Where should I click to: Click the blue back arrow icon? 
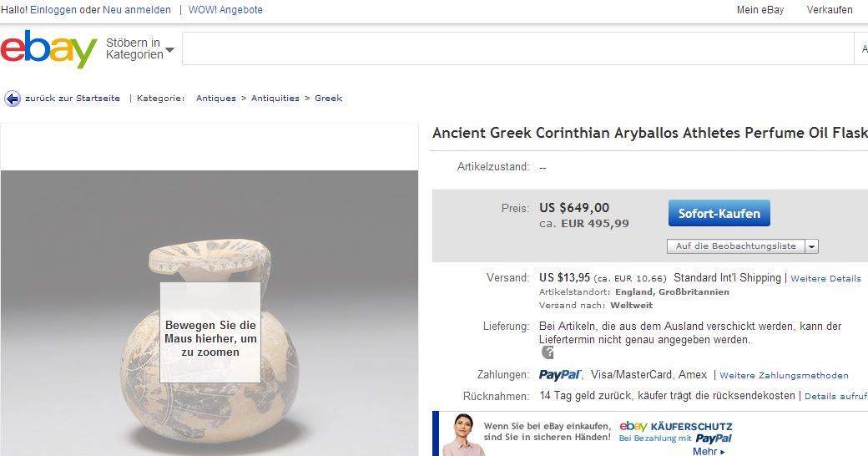pyautogui.click(x=13, y=99)
